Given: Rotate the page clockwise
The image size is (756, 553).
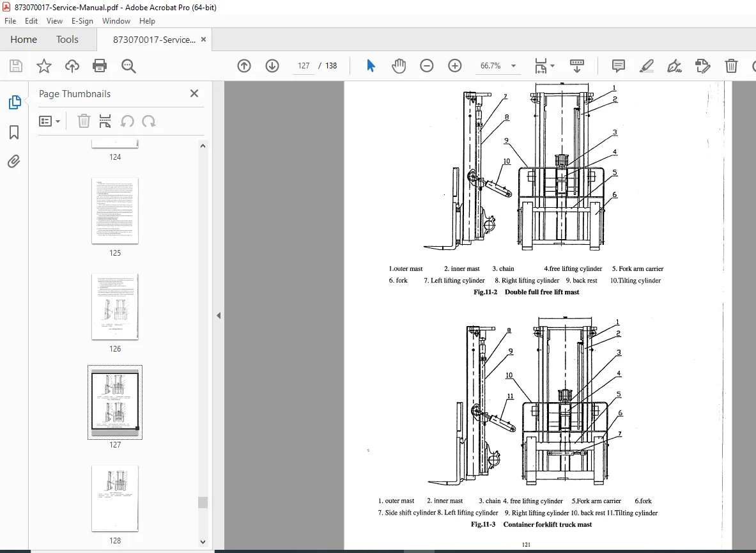Looking at the screenshot, I should tap(148, 121).
